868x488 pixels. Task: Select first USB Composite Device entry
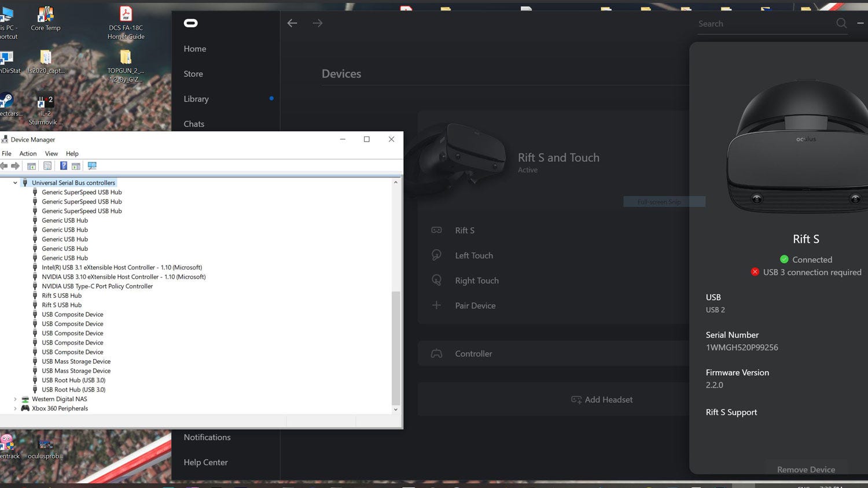[72, 315]
